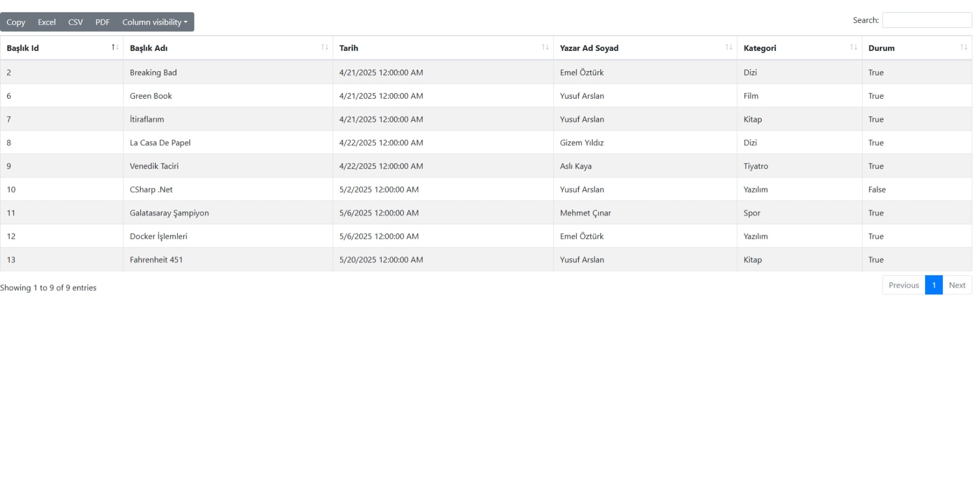Select the Fahrenheit 451 title cell
The image size is (980, 481).
(156, 260)
